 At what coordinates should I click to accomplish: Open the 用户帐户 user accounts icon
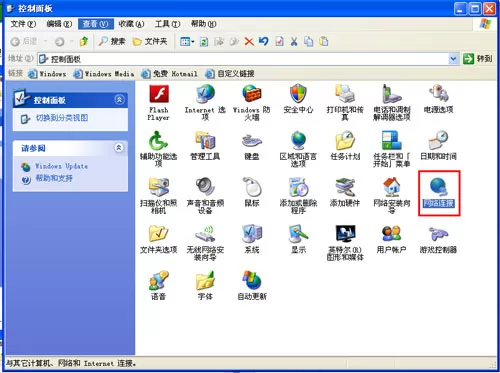391,239
